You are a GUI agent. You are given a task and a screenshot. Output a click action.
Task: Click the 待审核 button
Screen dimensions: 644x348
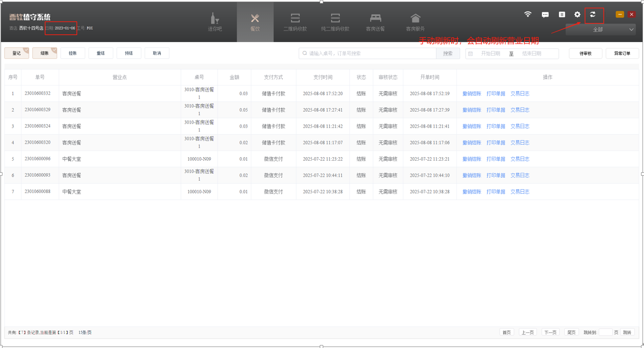click(x=585, y=54)
